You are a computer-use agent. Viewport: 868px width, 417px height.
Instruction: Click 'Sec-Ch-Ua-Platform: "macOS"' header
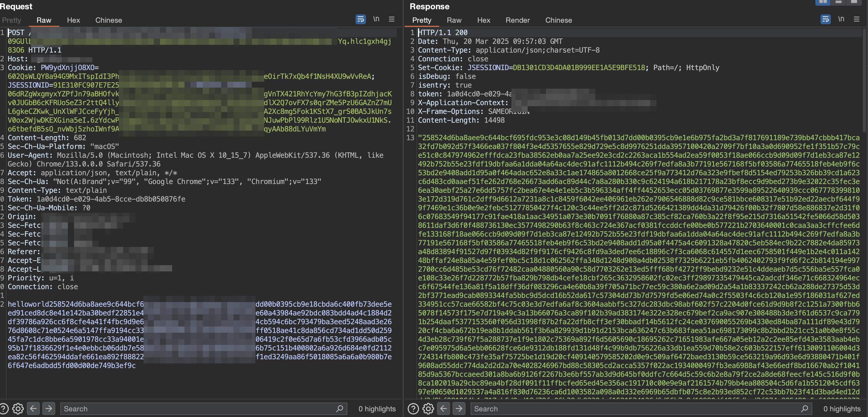pyautogui.click(x=63, y=146)
